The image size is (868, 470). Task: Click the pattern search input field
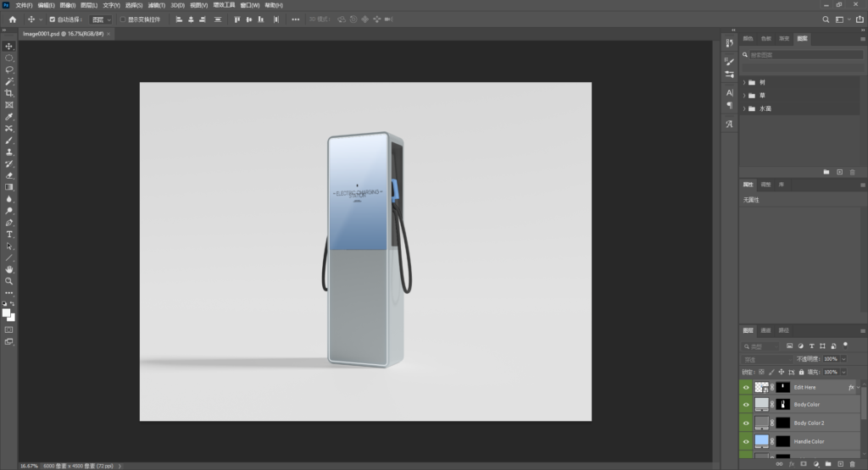click(x=807, y=55)
